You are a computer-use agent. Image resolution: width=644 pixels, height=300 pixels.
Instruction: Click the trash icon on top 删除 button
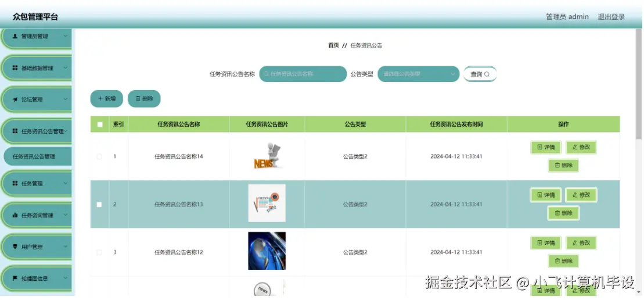click(x=138, y=99)
